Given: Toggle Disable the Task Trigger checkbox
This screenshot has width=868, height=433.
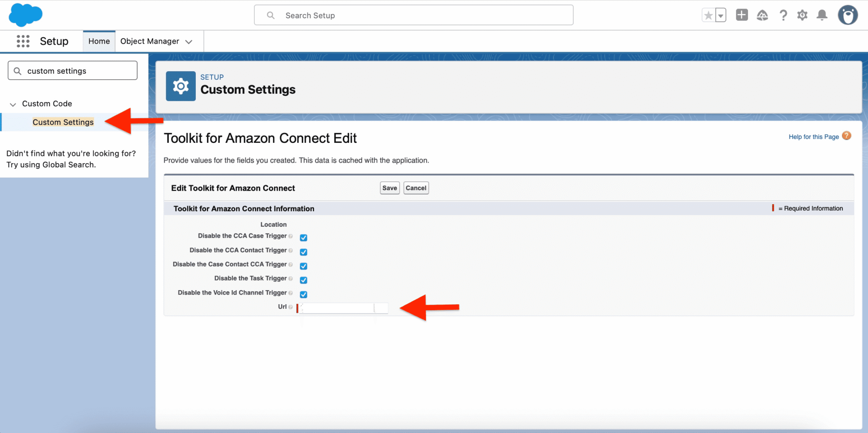Looking at the screenshot, I should (303, 280).
